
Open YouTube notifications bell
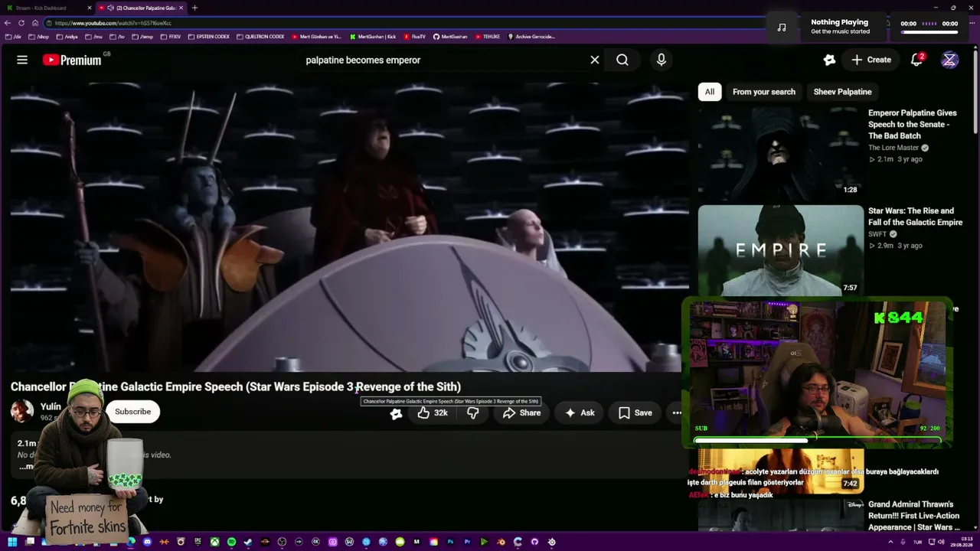916,60
